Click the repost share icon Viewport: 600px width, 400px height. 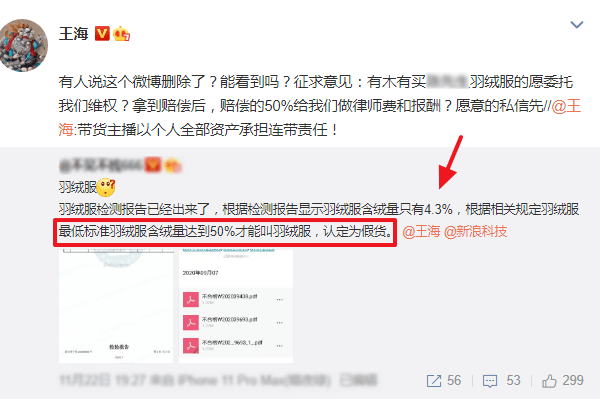434,381
